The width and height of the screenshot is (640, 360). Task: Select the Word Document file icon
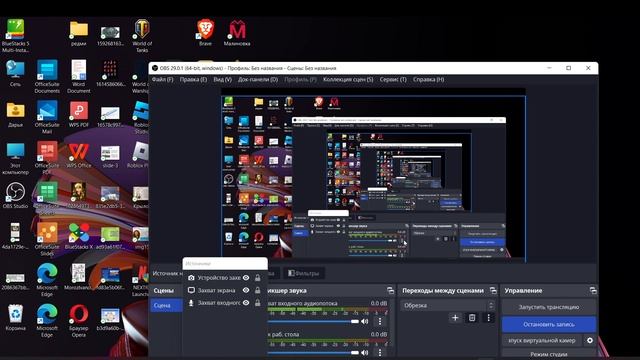click(x=79, y=77)
